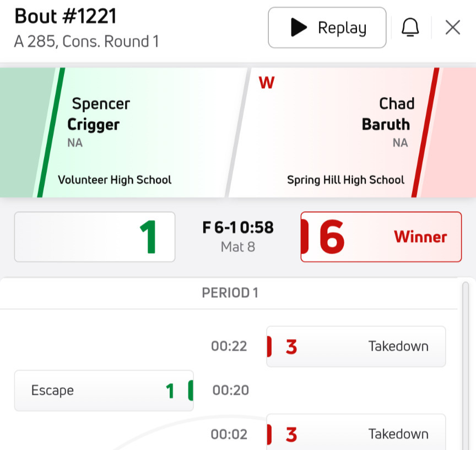This screenshot has height=450, width=476.
Task: Click the red W winner indicator
Action: 267,83
